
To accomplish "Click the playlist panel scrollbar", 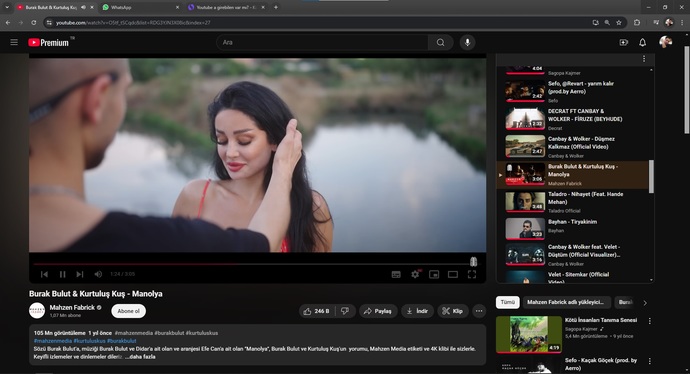I will pyautogui.click(x=651, y=176).
